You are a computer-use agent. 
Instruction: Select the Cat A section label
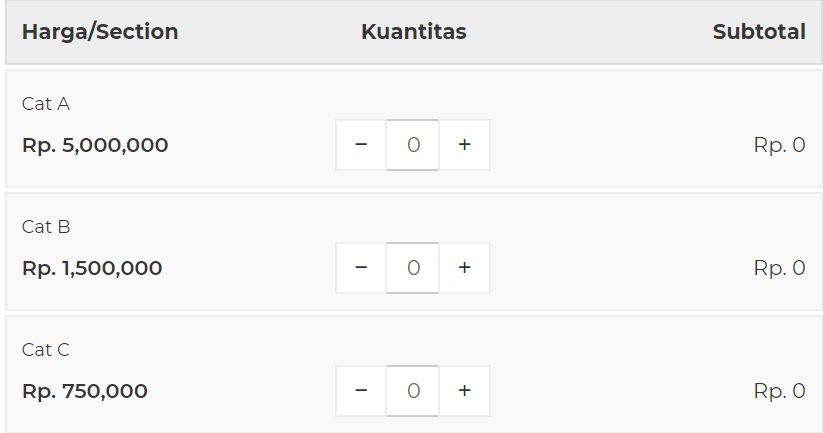46,104
